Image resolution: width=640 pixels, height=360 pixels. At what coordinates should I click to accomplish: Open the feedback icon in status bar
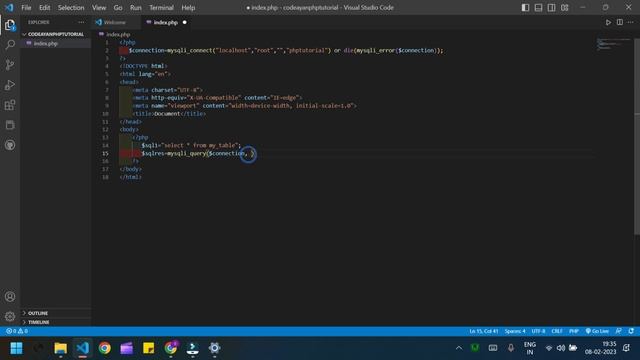[619, 331]
